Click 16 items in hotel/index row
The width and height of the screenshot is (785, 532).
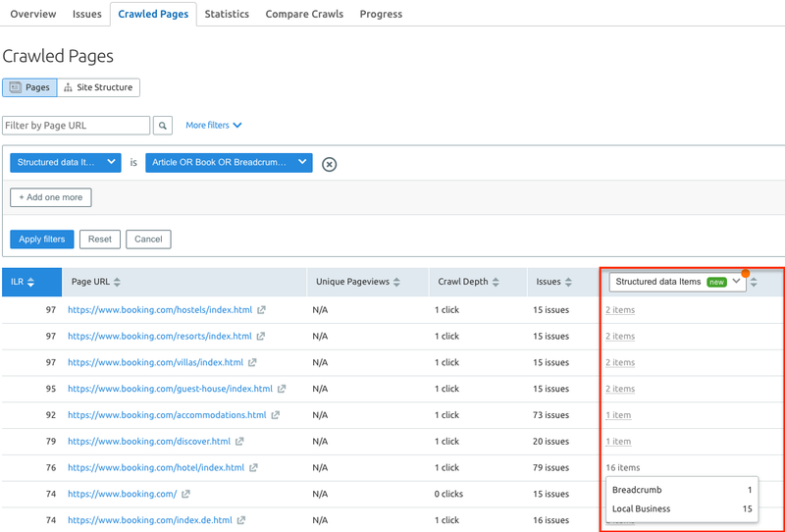coord(623,467)
